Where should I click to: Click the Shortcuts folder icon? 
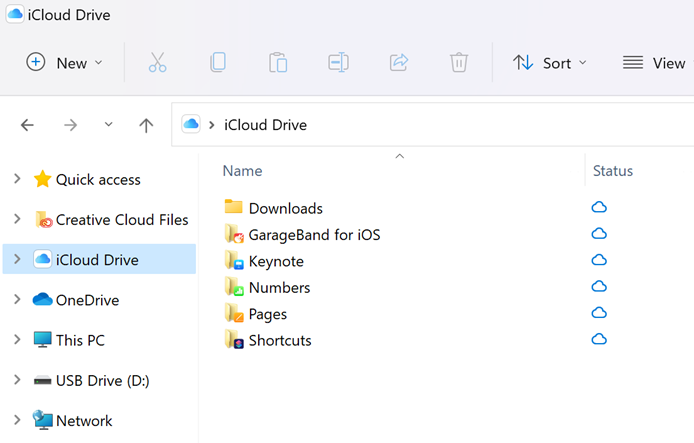click(234, 339)
